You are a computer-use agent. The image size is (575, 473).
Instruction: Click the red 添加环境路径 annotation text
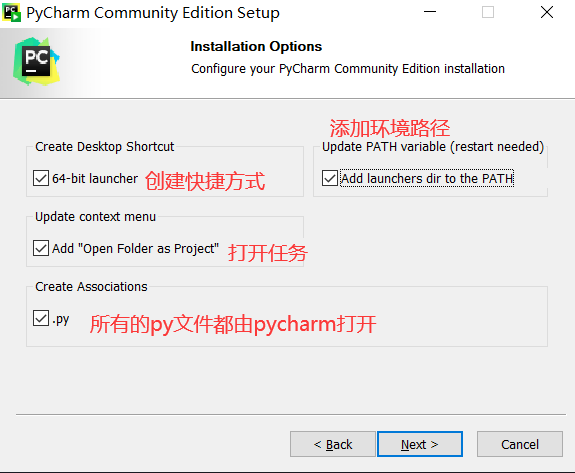pyautogui.click(x=389, y=128)
